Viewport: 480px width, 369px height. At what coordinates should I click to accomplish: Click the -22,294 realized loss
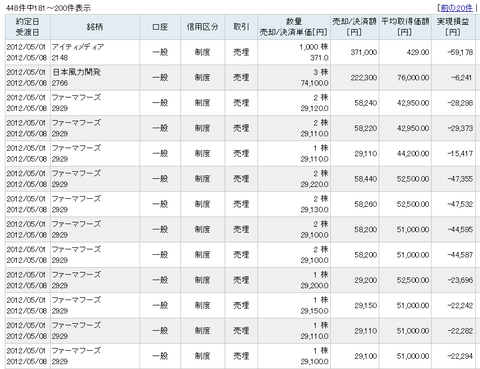click(460, 356)
